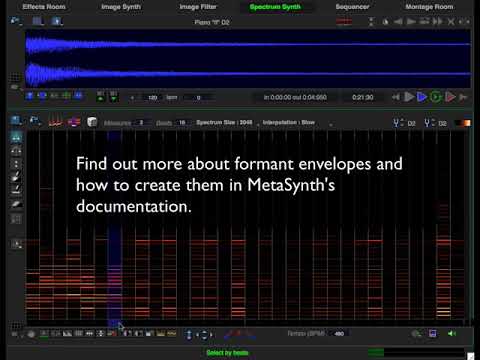The height and width of the screenshot is (360, 480).
Task: Switch to the Effects Room tab
Action: click(x=44, y=7)
